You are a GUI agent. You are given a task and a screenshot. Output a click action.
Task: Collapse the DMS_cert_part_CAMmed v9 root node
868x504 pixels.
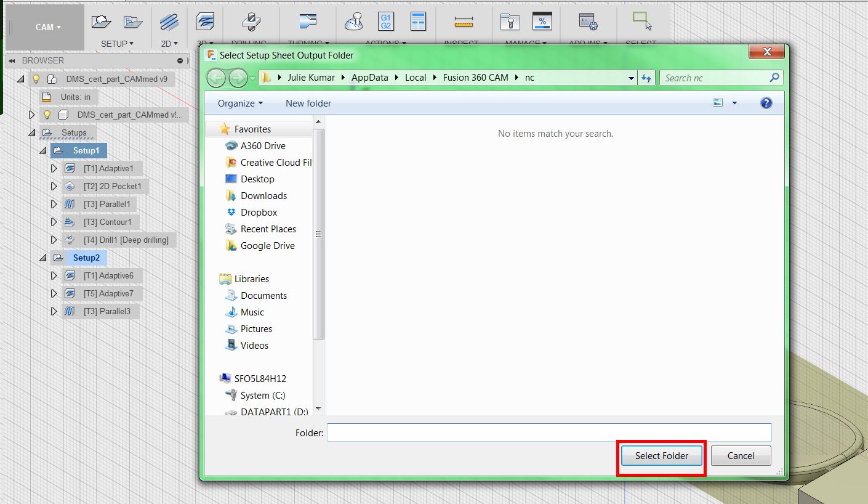(21, 79)
